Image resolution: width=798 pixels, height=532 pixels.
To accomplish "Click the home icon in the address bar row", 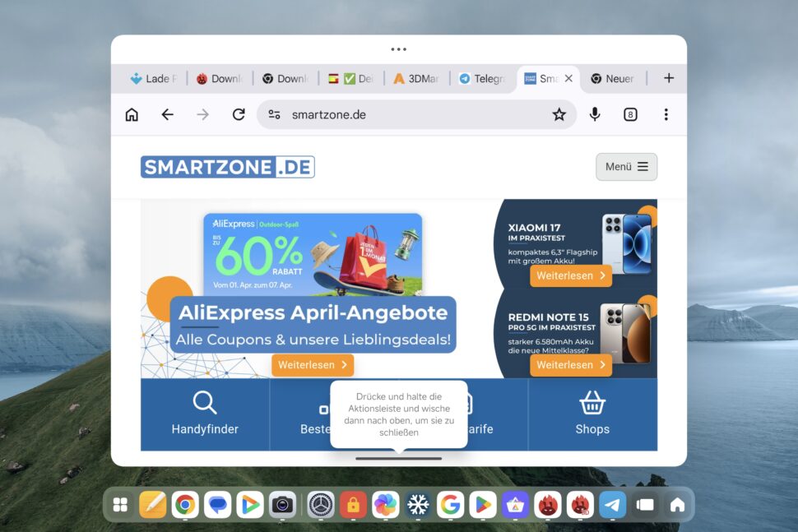I will [132, 114].
